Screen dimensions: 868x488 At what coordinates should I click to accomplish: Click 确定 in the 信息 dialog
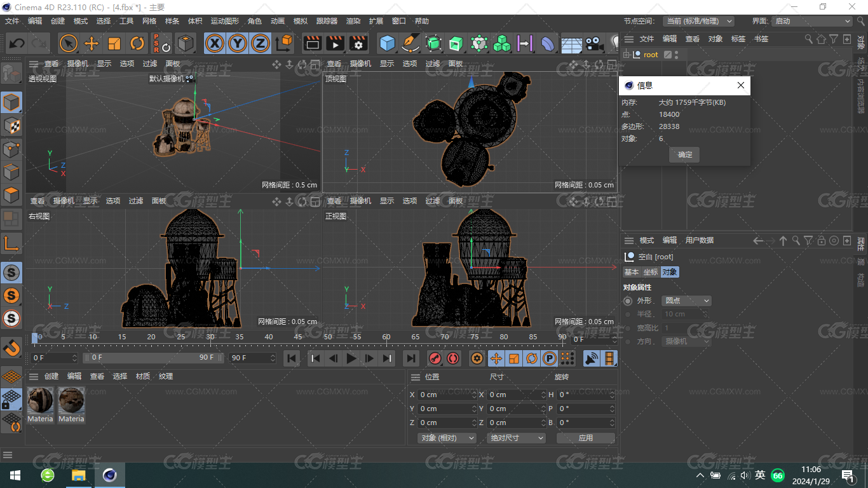pos(685,154)
